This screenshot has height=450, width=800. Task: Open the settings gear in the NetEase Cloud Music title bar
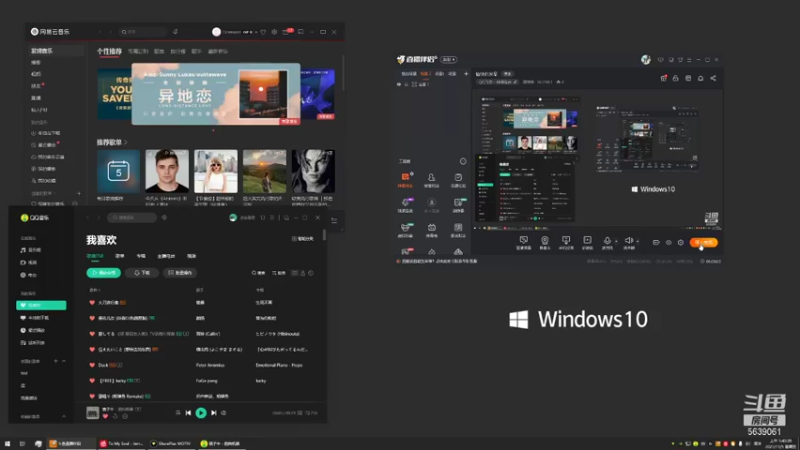coord(274,32)
